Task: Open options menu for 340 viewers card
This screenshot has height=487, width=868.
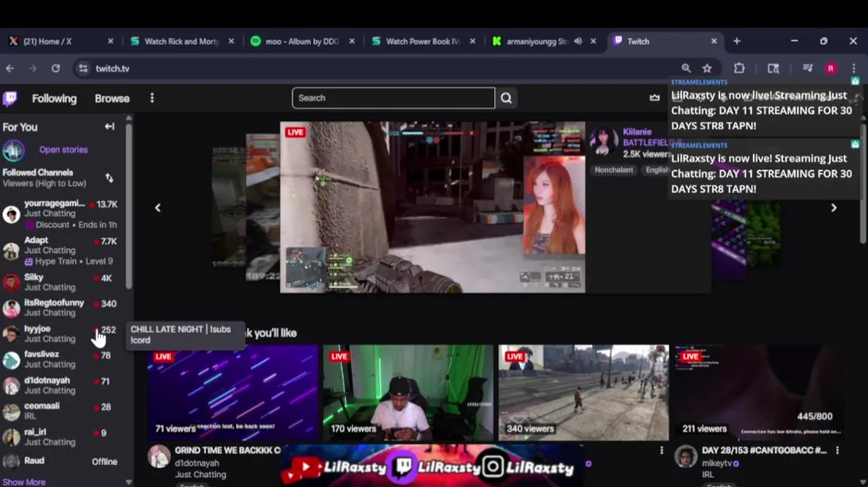Action: [662, 450]
